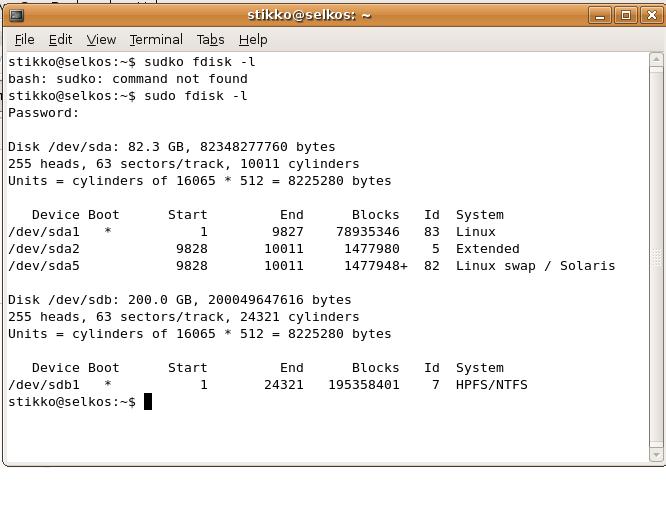The width and height of the screenshot is (666, 512).
Task: Click the blocks value 195358401
Action: [x=364, y=385]
